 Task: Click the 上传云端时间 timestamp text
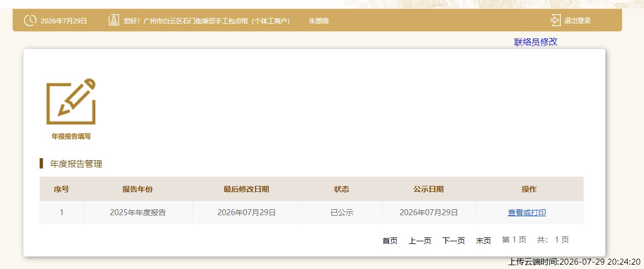(574, 261)
